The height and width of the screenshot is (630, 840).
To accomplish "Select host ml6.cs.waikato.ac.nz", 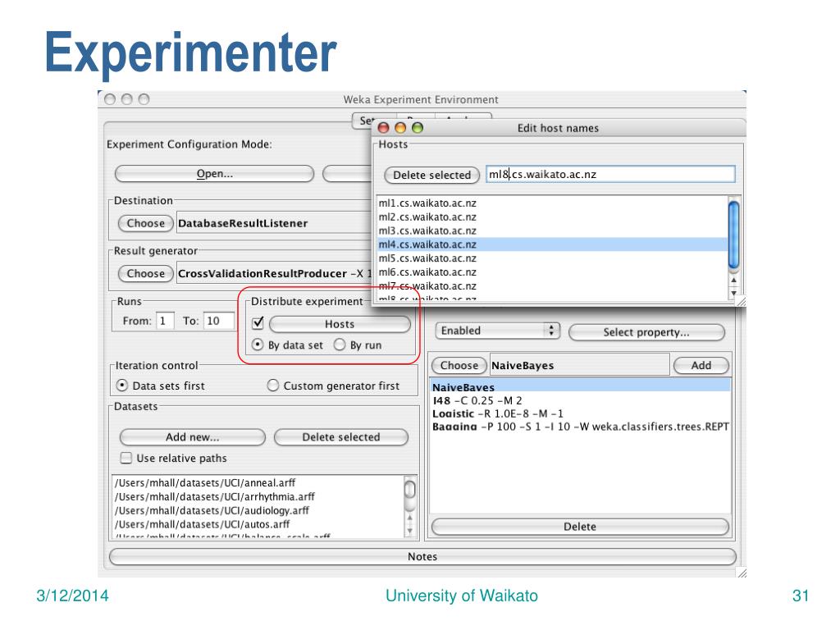I will coord(552,272).
